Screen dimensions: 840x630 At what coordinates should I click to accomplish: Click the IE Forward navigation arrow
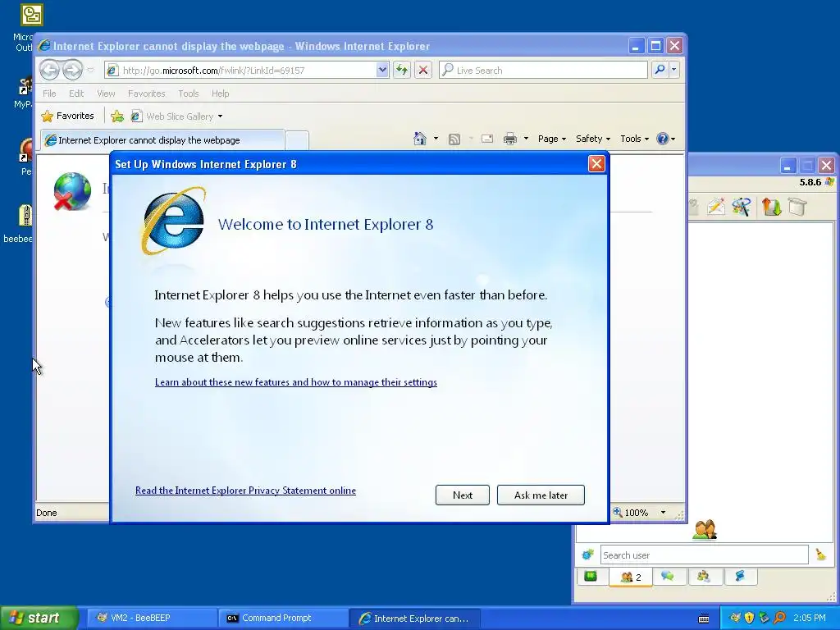[x=72, y=70]
